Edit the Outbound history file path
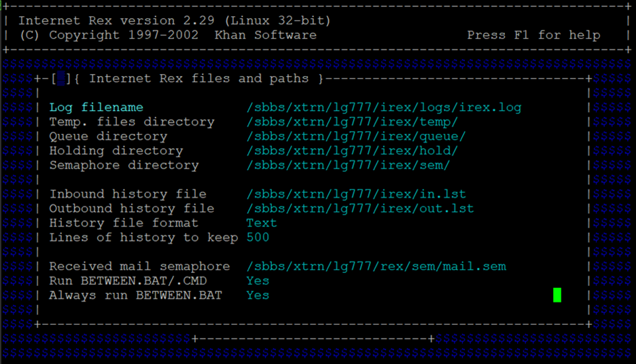636x364 pixels. coord(359,208)
